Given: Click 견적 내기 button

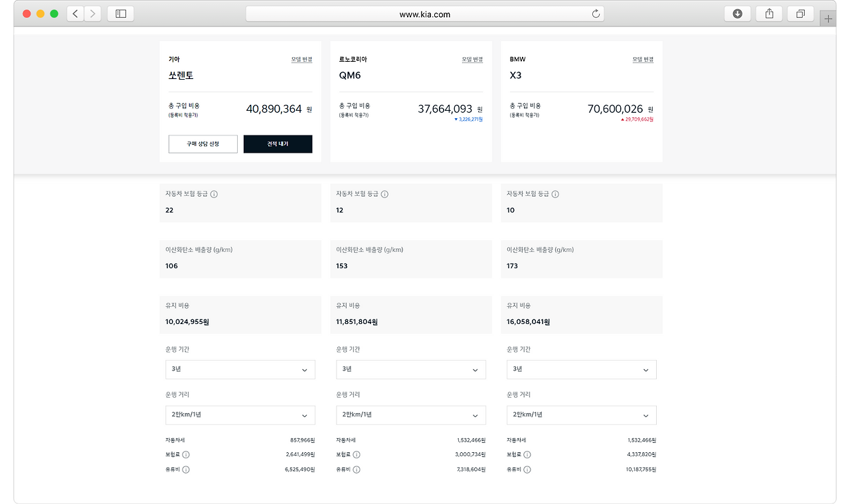Looking at the screenshot, I should point(278,144).
